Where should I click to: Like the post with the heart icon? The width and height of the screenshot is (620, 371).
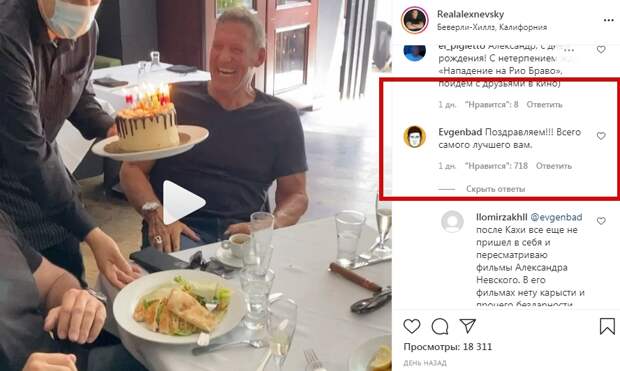412,326
